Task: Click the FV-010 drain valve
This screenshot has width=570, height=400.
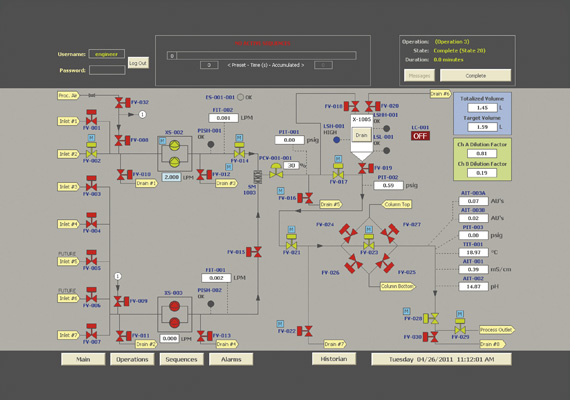Action: 125,175
